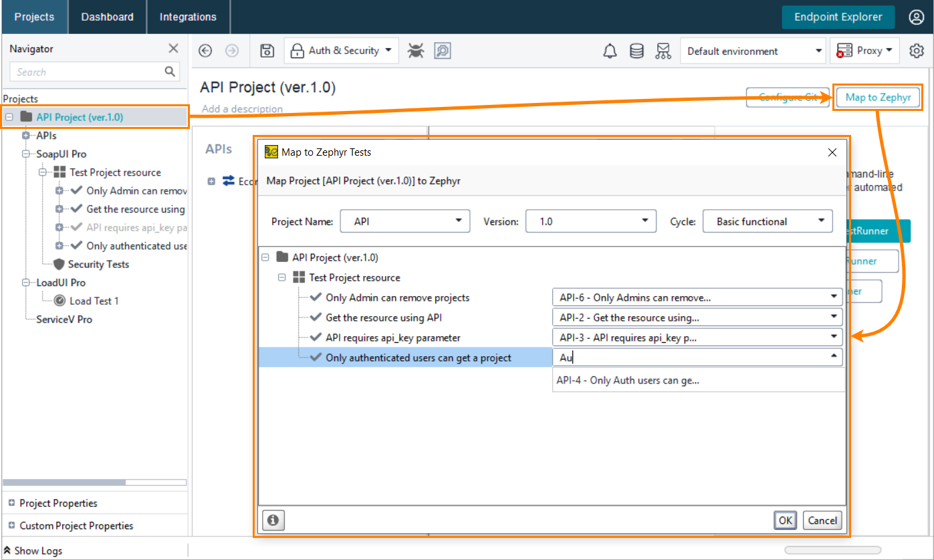Open the virtual services icon
The height and width of the screenshot is (560, 934).
[x=663, y=50]
